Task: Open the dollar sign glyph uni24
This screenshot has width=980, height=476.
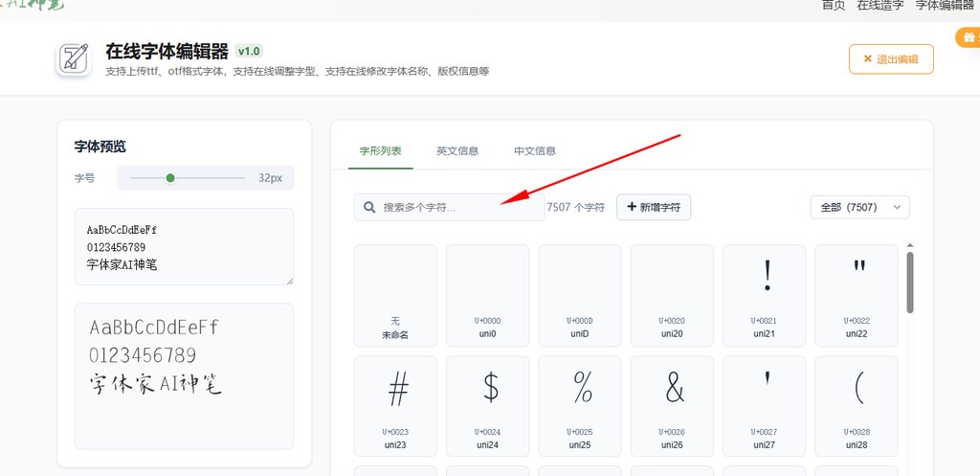Action: click(487, 407)
